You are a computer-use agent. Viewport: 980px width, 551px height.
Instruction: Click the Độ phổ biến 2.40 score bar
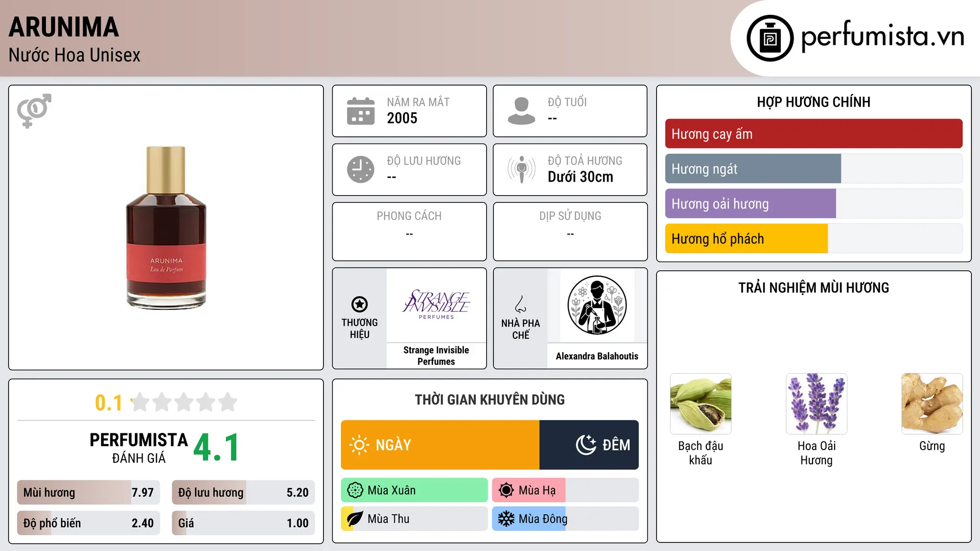(x=89, y=523)
